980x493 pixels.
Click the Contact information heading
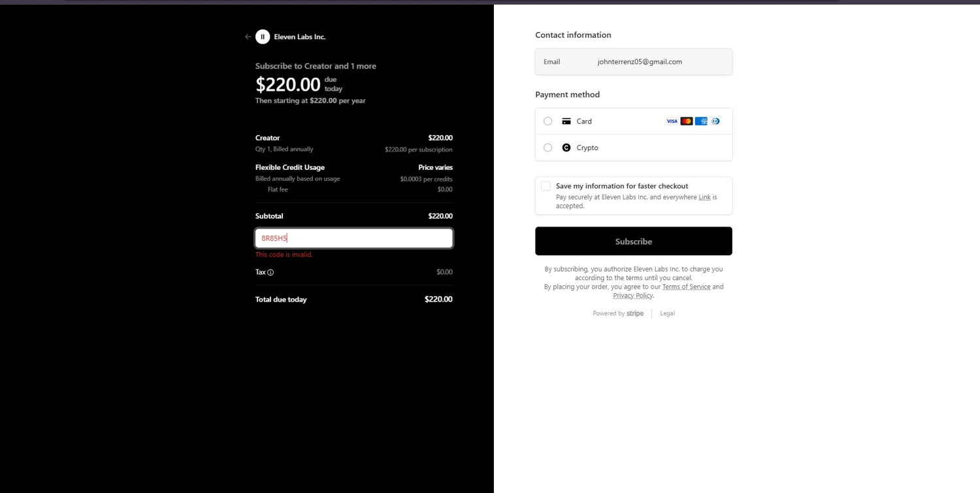[573, 35]
